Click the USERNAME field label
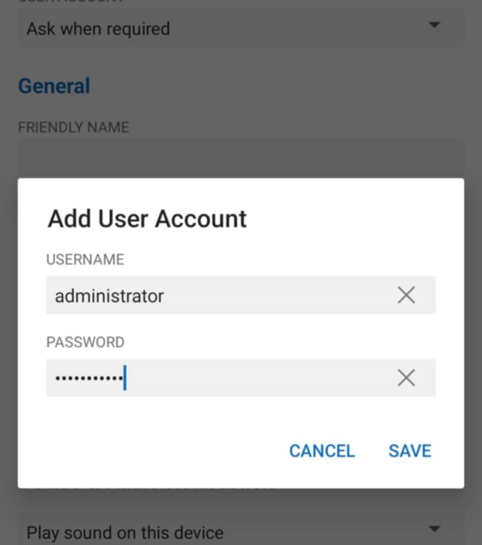This screenshot has height=545, width=482. coord(85,260)
